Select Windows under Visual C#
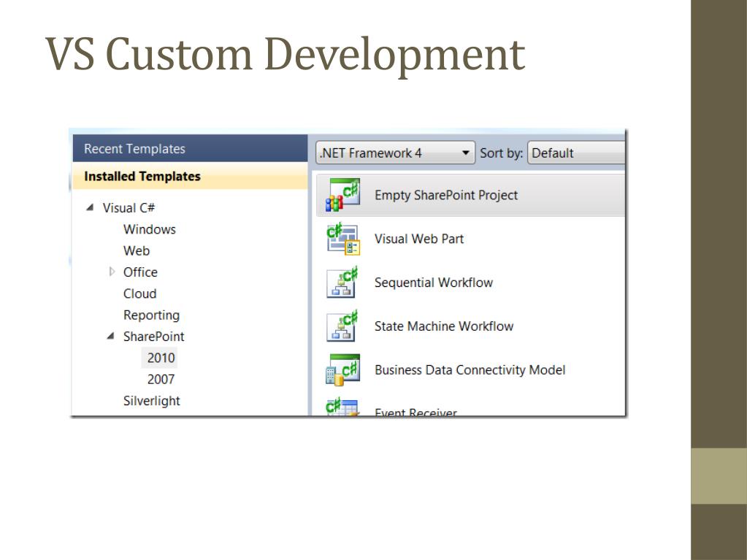The height and width of the screenshot is (560, 747). click(x=150, y=229)
